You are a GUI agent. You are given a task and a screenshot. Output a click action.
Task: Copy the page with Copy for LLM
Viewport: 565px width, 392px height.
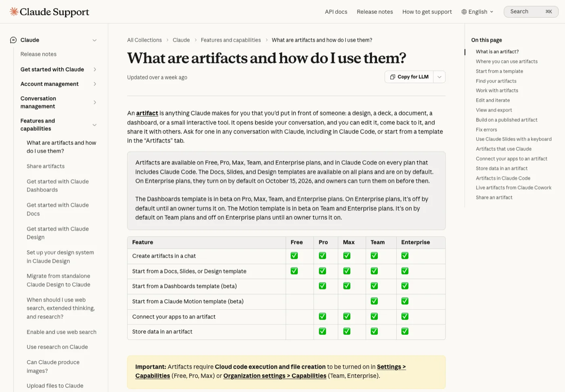pyautogui.click(x=409, y=77)
